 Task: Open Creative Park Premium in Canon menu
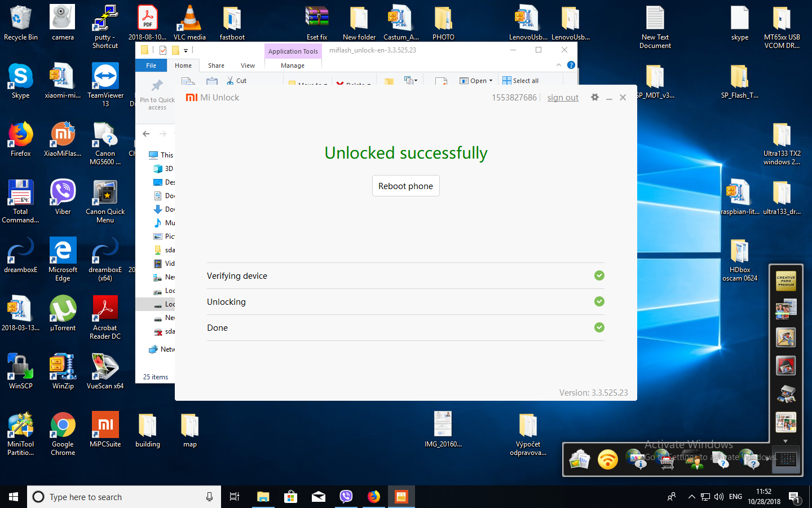[785, 281]
